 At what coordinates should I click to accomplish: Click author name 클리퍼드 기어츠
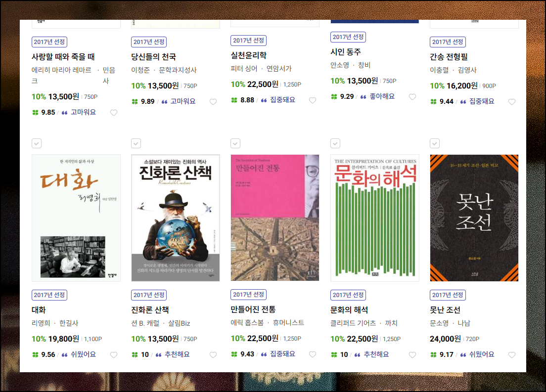[x=353, y=323]
